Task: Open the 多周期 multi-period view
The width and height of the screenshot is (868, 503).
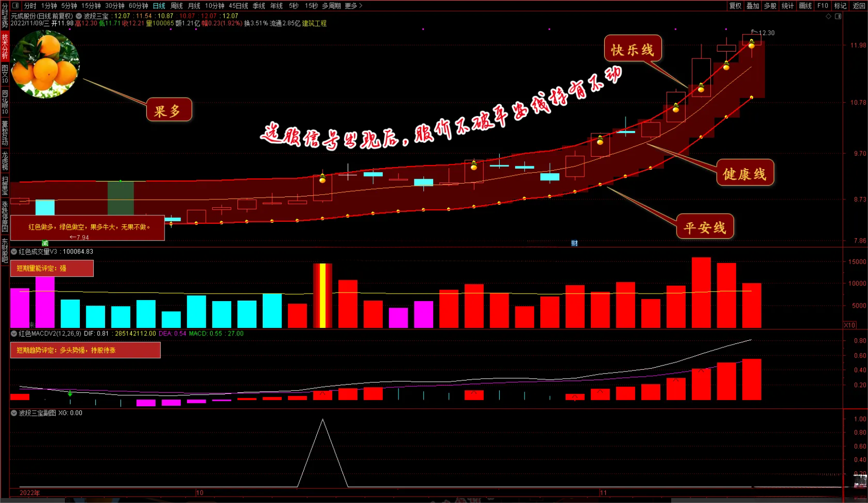Action: tap(331, 5)
